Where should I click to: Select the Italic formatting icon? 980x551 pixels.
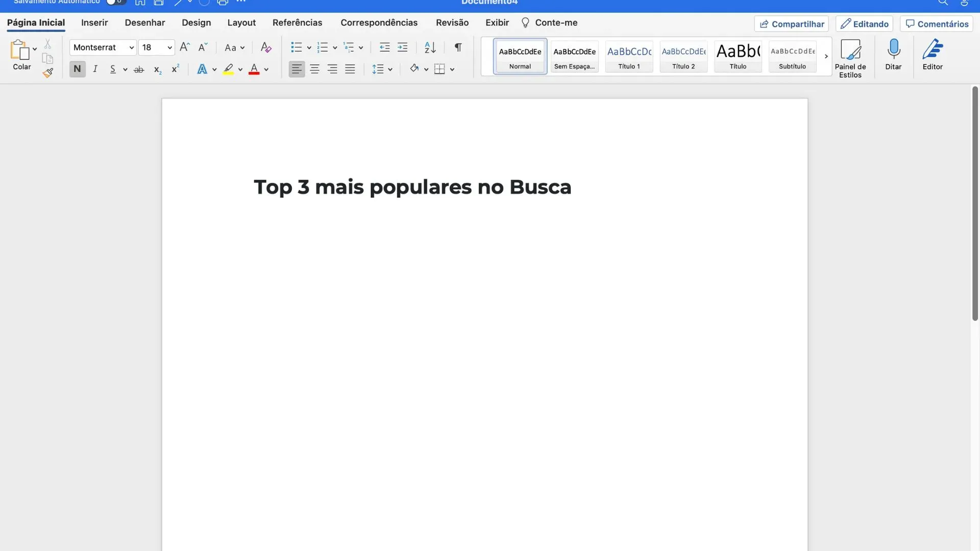(x=95, y=69)
